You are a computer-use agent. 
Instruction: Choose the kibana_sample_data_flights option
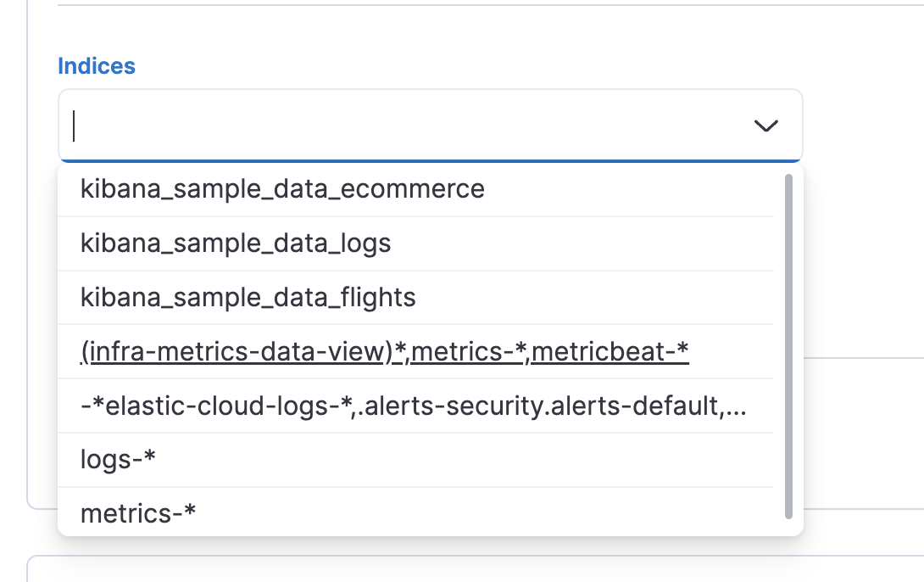pyautogui.click(x=246, y=297)
